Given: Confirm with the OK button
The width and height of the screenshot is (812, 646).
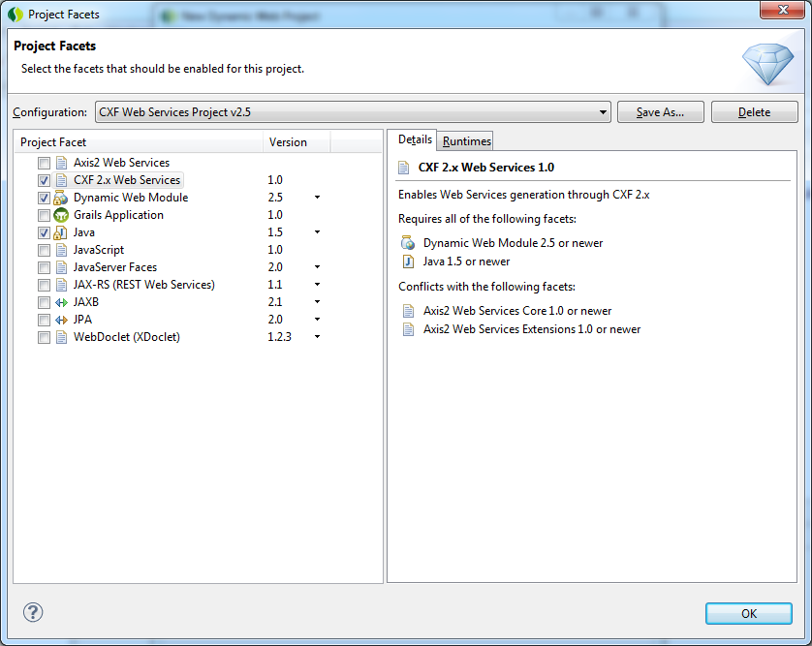Looking at the screenshot, I should (749, 613).
